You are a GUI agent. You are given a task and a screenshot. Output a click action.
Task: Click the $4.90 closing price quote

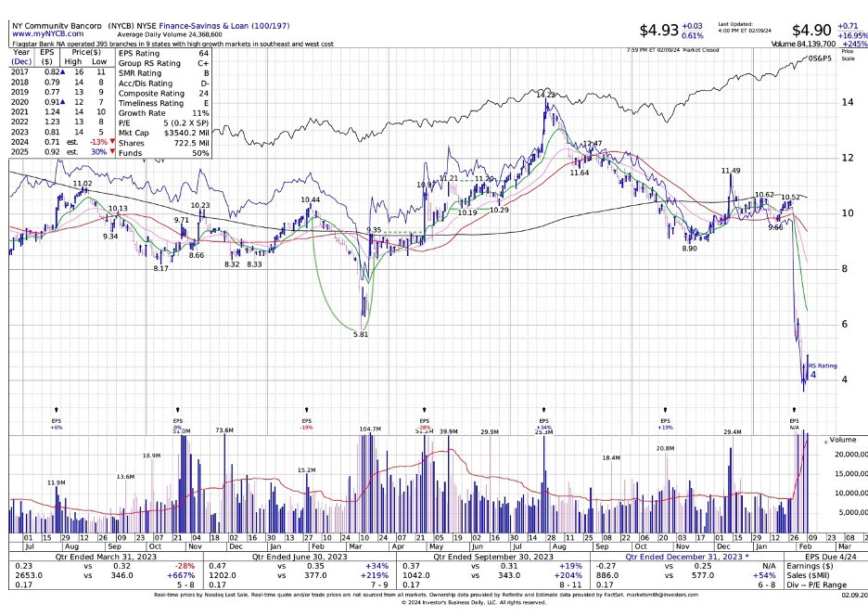811,30
